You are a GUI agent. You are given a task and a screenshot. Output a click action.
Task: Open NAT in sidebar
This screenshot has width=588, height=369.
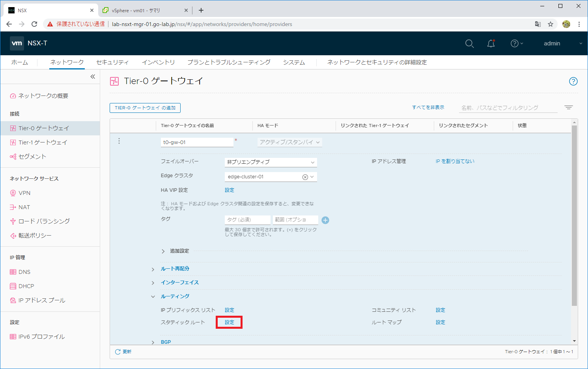[x=24, y=207]
